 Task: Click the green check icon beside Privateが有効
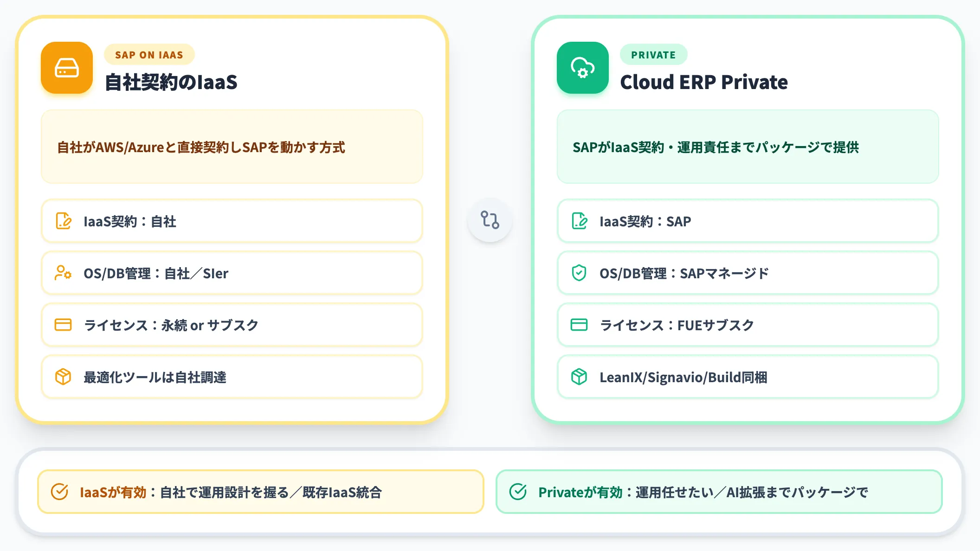[x=518, y=492]
